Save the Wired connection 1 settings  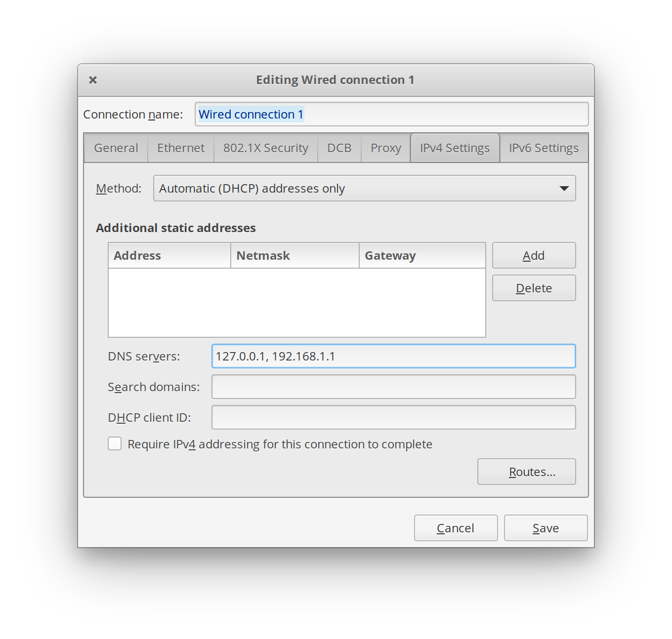(x=546, y=528)
